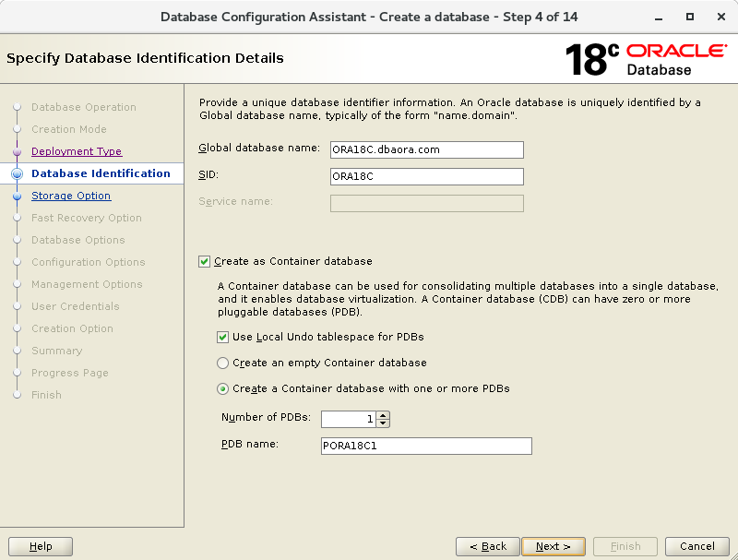The width and height of the screenshot is (738, 560).
Task: Minimize the Database Configuration Assistant window
Action: 659,18
